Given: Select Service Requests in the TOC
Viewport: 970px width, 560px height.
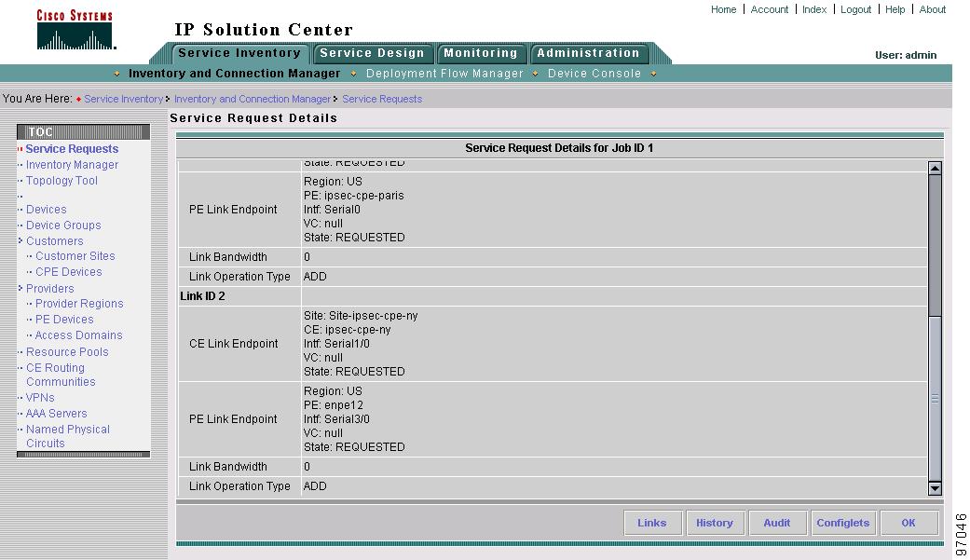Looking at the screenshot, I should tap(72, 148).
